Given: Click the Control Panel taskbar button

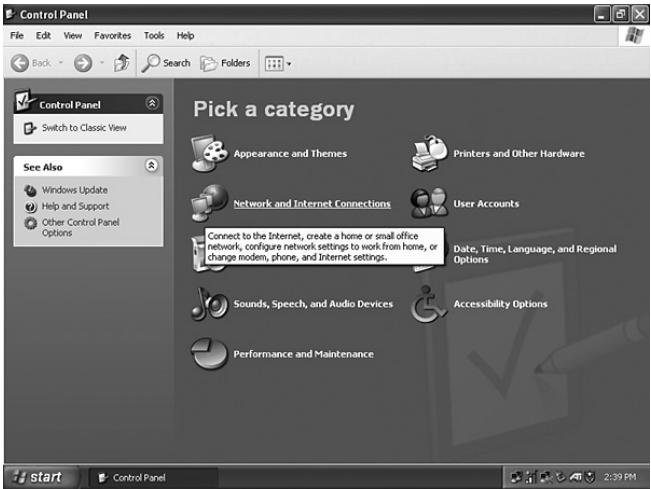Looking at the screenshot, I should [153, 478].
